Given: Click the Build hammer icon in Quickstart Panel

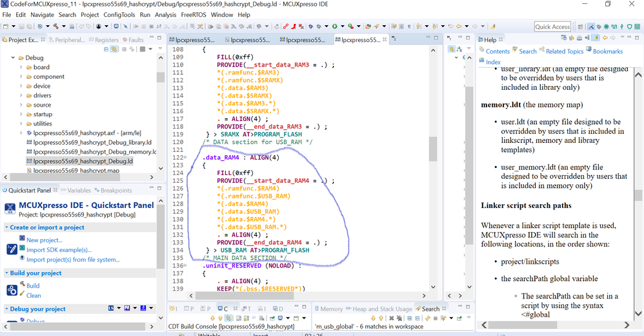Looking at the screenshot, I should pos(23,284).
